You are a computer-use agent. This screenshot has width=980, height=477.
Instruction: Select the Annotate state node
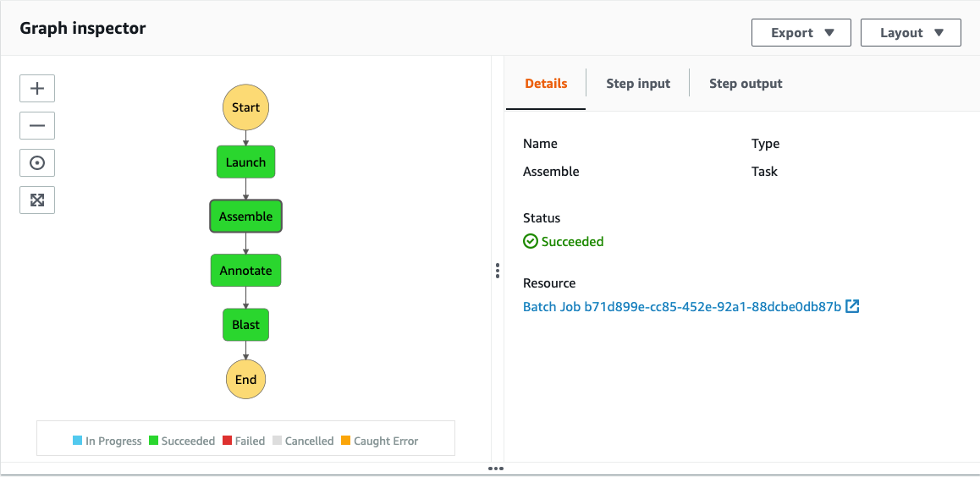click(245, 271)
